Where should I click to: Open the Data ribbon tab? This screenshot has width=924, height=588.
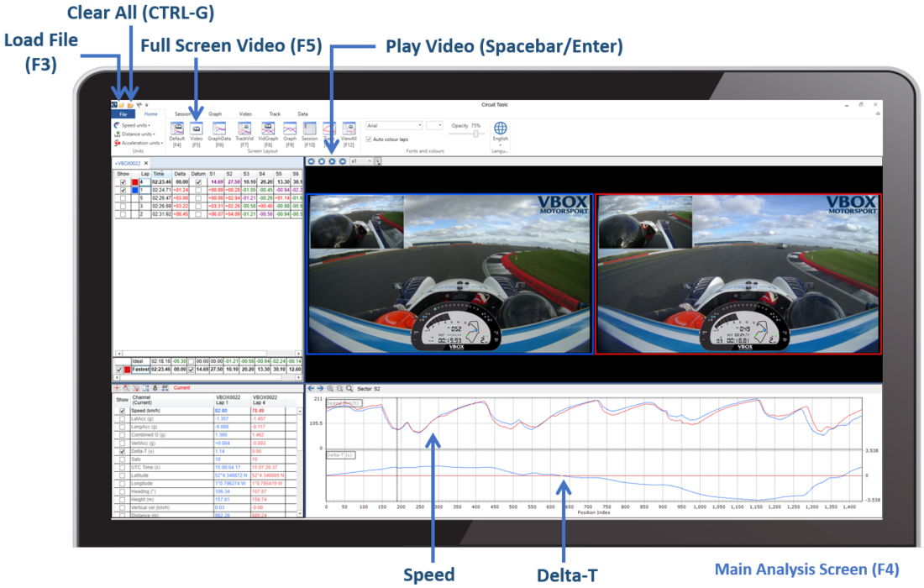[x=303, y=114]
